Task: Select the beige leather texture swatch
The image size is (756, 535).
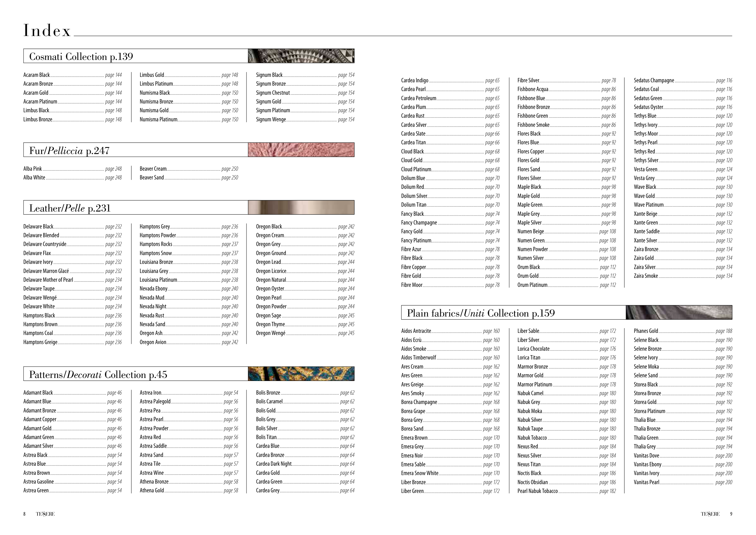Action: click(x=301, y=208)
